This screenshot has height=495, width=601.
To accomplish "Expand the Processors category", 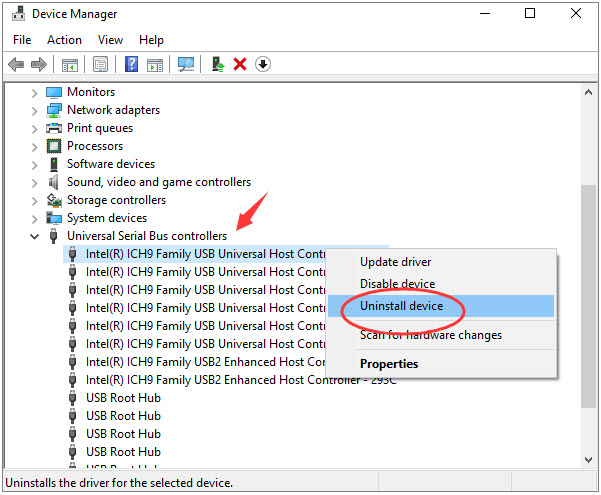I will coord(34,147).
